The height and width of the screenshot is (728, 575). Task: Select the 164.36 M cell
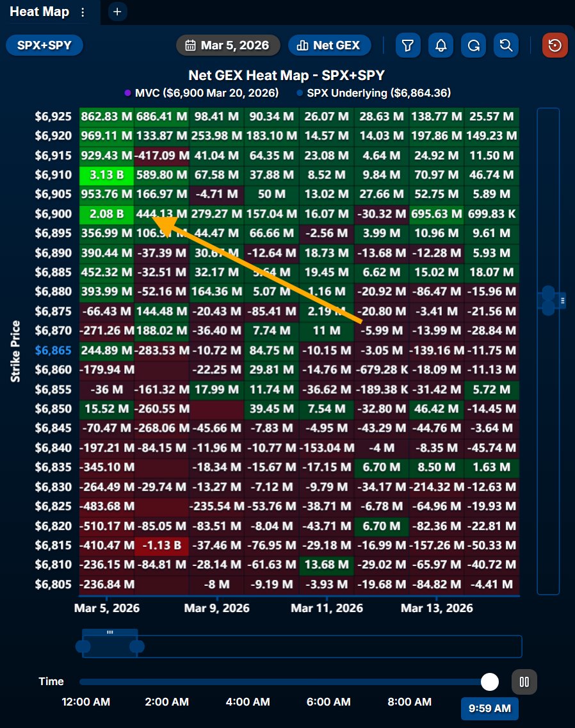tap(216, 291)
